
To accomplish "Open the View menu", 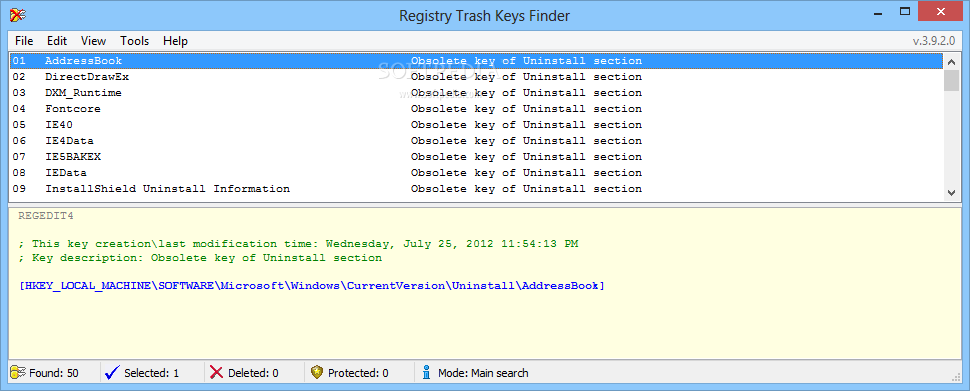I will coord(93,41).
